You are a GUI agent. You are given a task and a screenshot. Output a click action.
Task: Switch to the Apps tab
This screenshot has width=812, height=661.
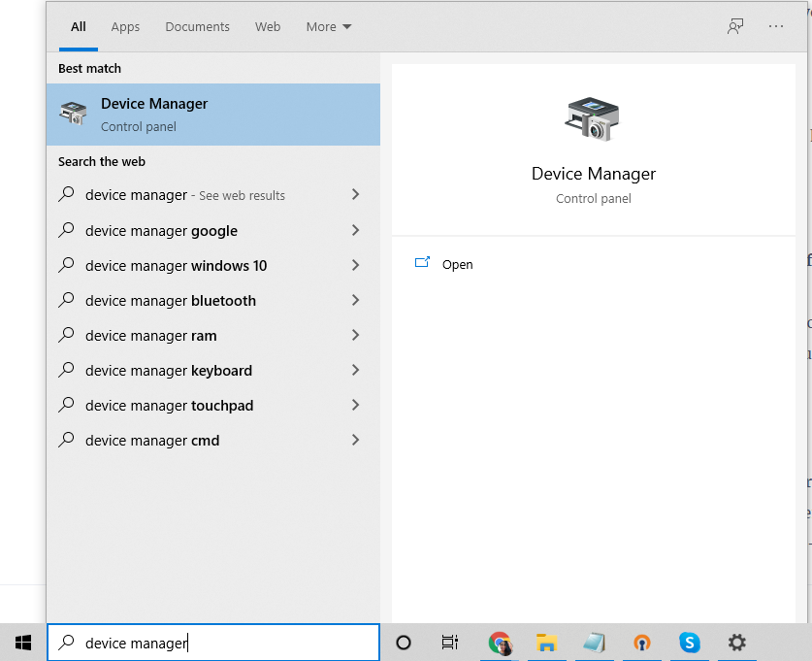click(x=125, y=26)
